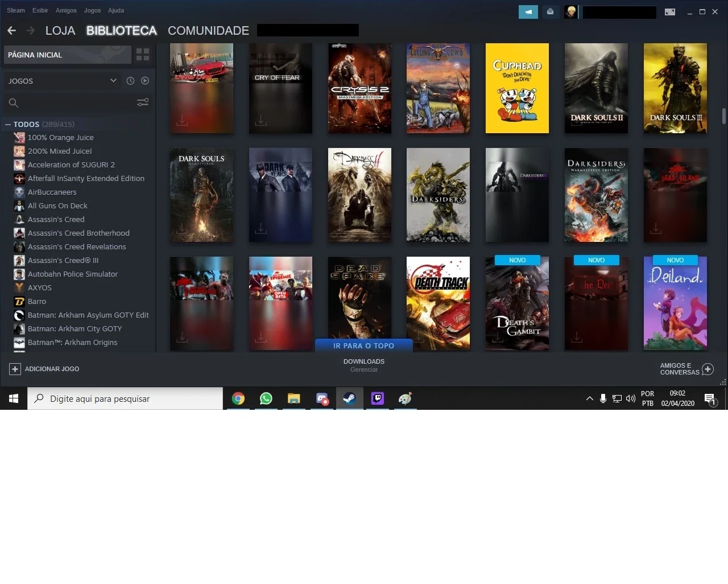728x584 pixels.
Task: Toggle the ready-to-play filter icon
Action: tap(145, 81)
